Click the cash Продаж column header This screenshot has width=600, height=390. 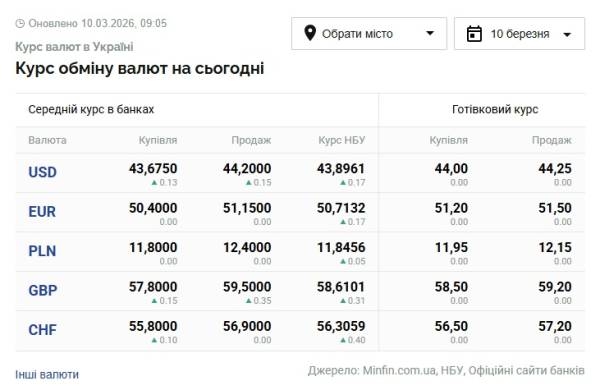point(552,140)
